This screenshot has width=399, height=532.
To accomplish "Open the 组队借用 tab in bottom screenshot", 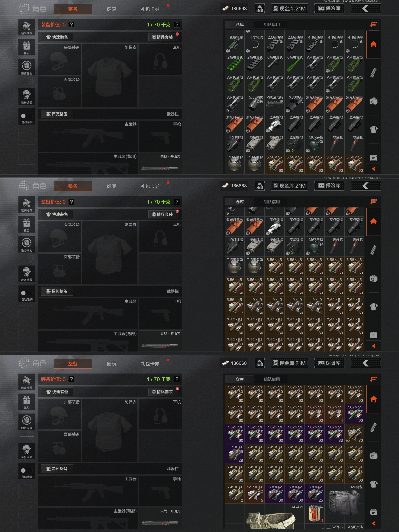I will point(272,379).
